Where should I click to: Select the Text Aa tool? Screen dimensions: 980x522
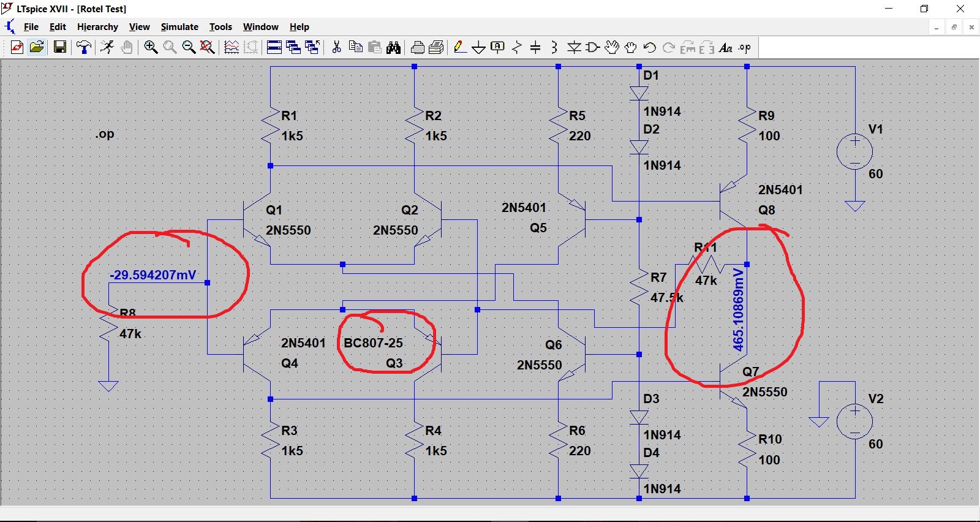[726, 47]
